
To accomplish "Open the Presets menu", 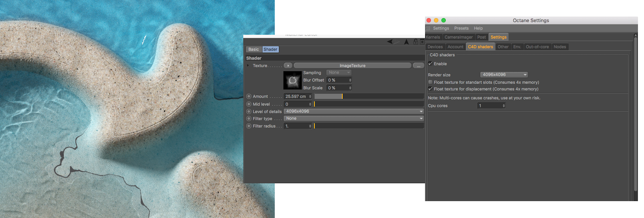I will pyautogui.click(x=461, y=28).
